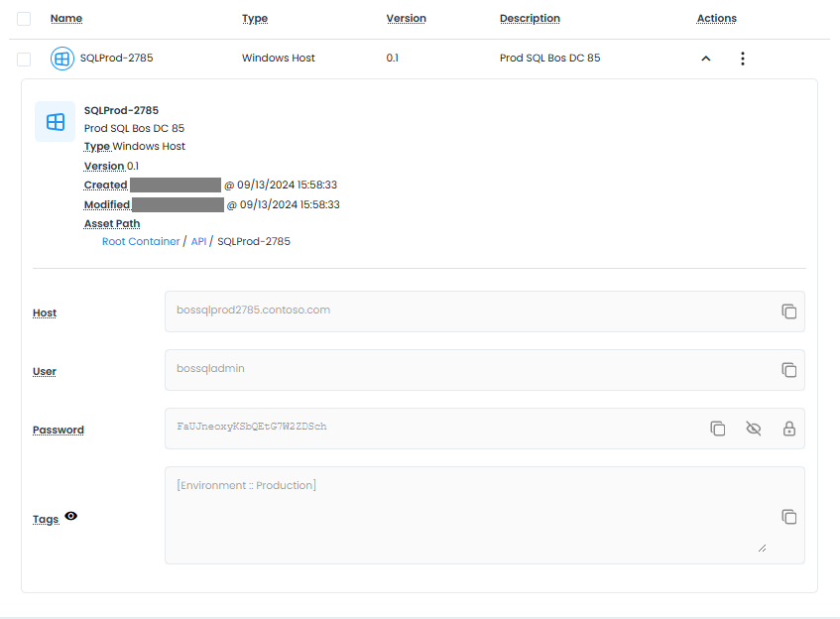Sort by the Version column header
The height and width of the screenshot is (619, 840).
[406, 19]
